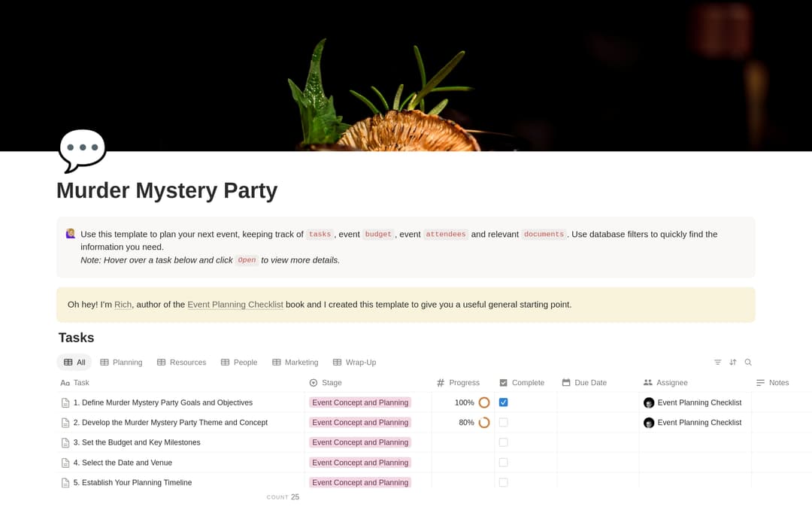
Task: Click assignee avatar in task 1 row
Action: (x=649, y=402)
